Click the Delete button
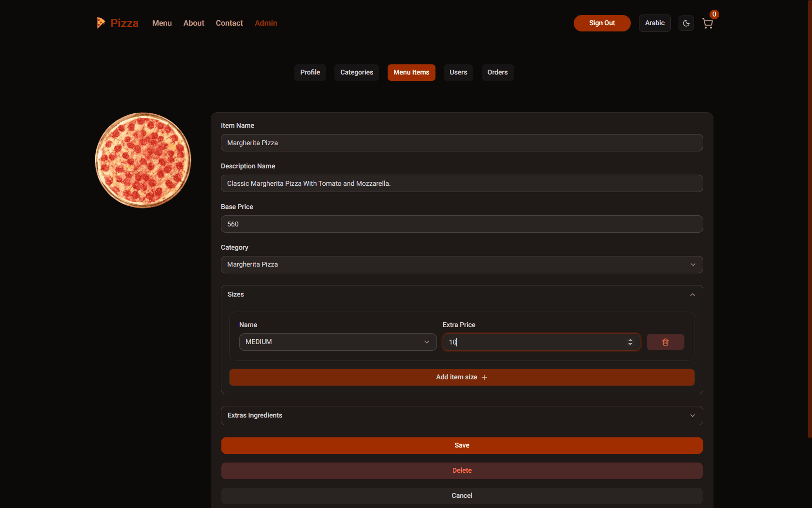The height and width of the screenshot is (508, 812). coord(462,471)
